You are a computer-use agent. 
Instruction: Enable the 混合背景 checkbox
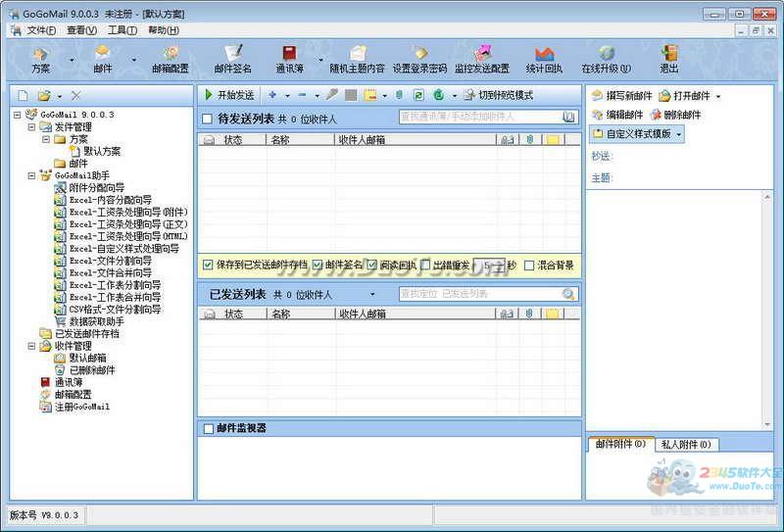529,265
